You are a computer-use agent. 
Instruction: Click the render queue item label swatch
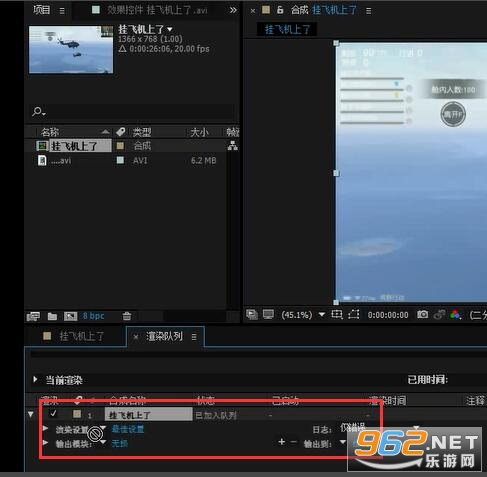(x=77, y=414)
